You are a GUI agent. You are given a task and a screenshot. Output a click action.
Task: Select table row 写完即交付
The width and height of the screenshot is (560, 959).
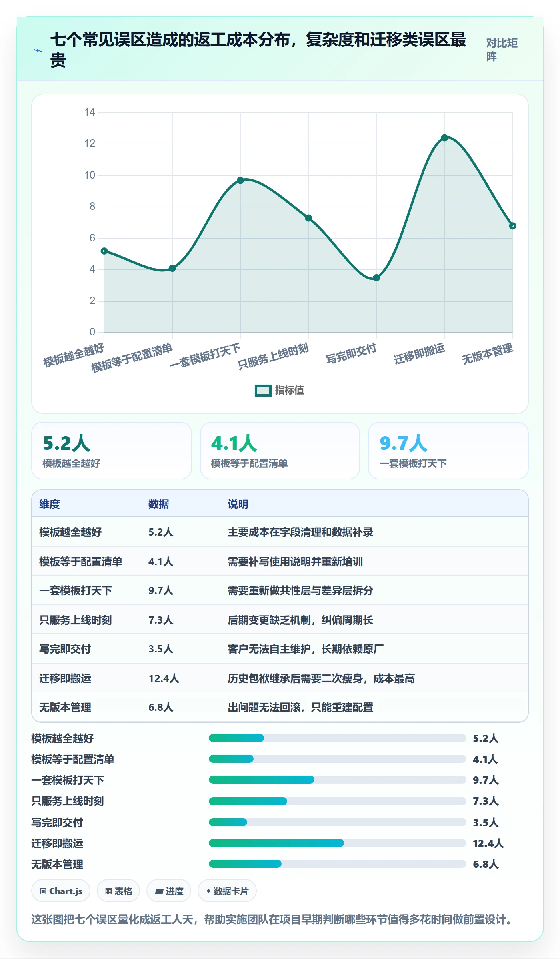[280, 649]
